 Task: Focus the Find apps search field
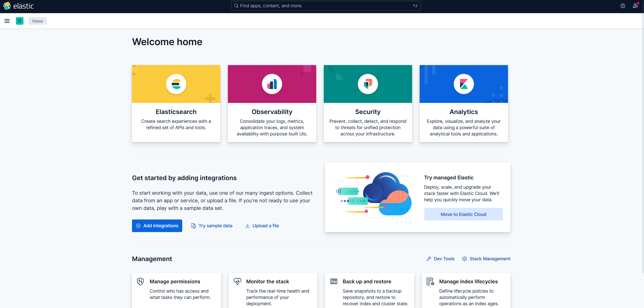click(326, 6)
